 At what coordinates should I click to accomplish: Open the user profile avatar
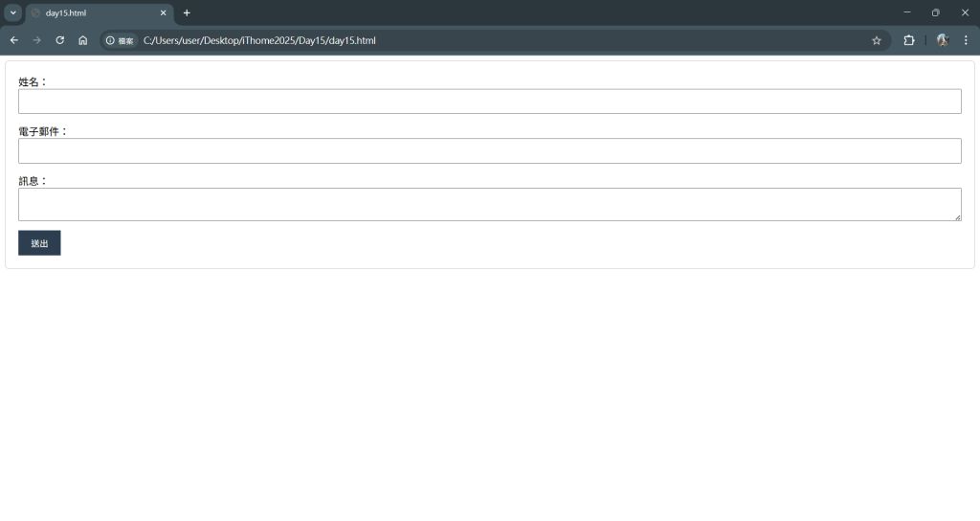coord(943,40)
